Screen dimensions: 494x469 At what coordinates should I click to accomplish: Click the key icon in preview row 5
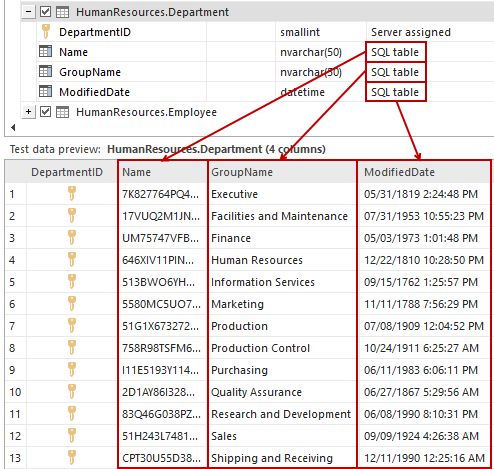click(x=72, y=281)
